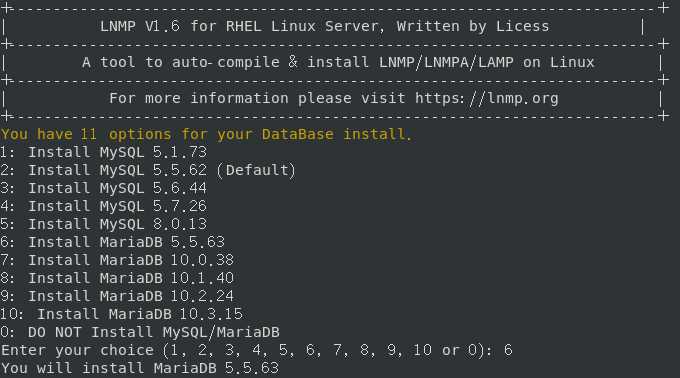Click the You will install MariaDB confirmation
The image size is (680, 378).
[x=140, y=368]
